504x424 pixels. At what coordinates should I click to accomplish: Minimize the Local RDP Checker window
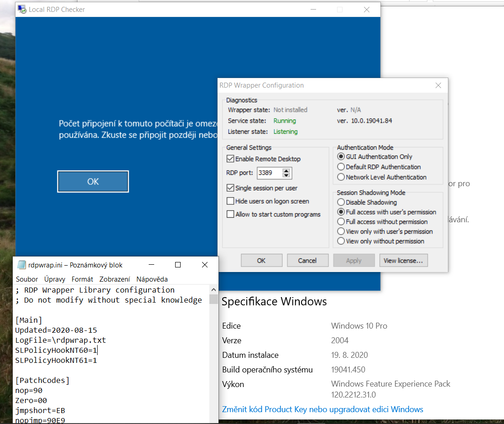coord(313,10)
